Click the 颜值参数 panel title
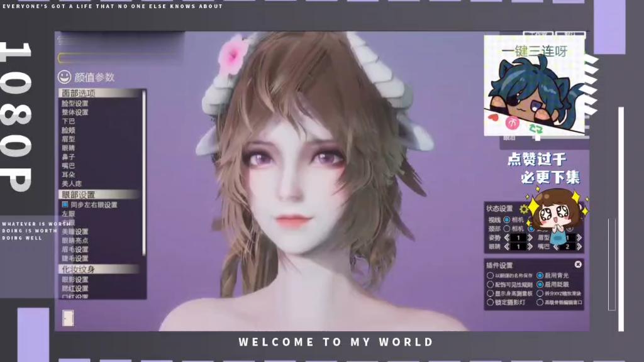 coord(94,77)
